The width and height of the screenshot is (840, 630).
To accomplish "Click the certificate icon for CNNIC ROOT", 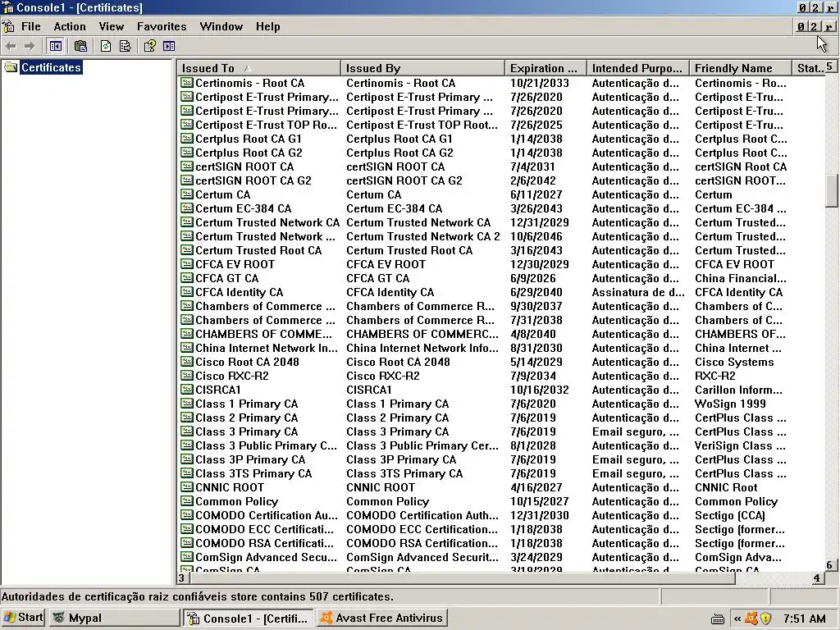I will 187,487.
